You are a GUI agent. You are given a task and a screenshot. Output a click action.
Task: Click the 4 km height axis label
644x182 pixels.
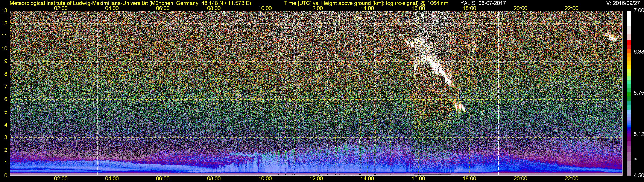[x=6, y=125]
